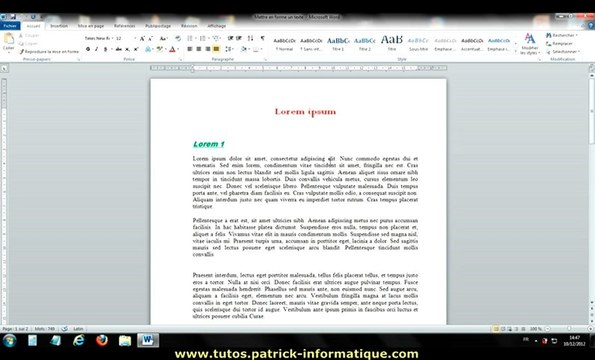595x360 pixels.
Task: Click the spelling check status icon
Action: (65, 329)
